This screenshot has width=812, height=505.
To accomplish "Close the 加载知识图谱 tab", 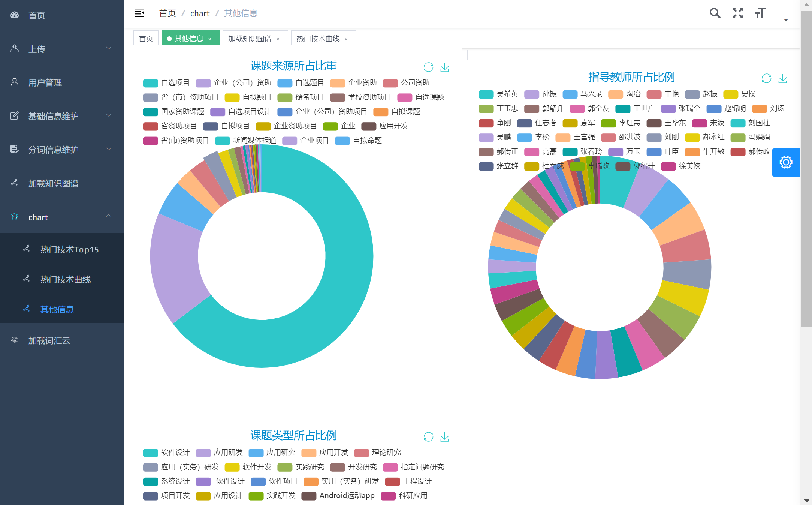I will [278, 39].
